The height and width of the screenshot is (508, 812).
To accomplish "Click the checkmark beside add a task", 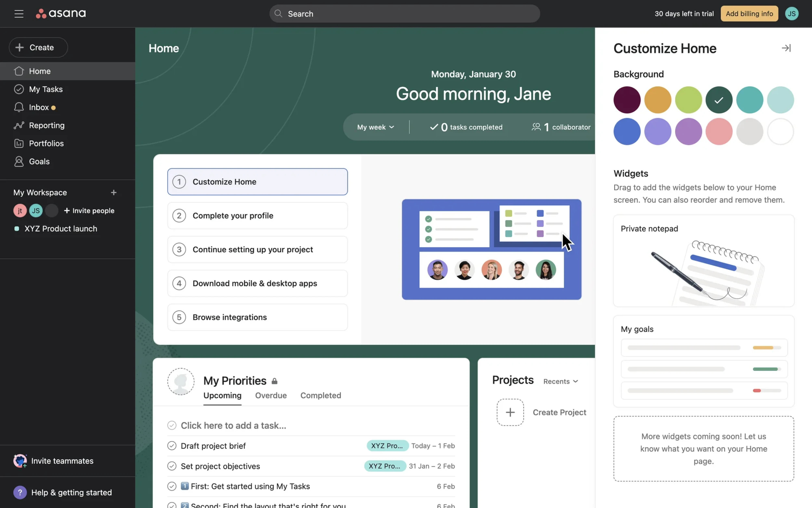I will pyautogui.click(x=172, y=425).
